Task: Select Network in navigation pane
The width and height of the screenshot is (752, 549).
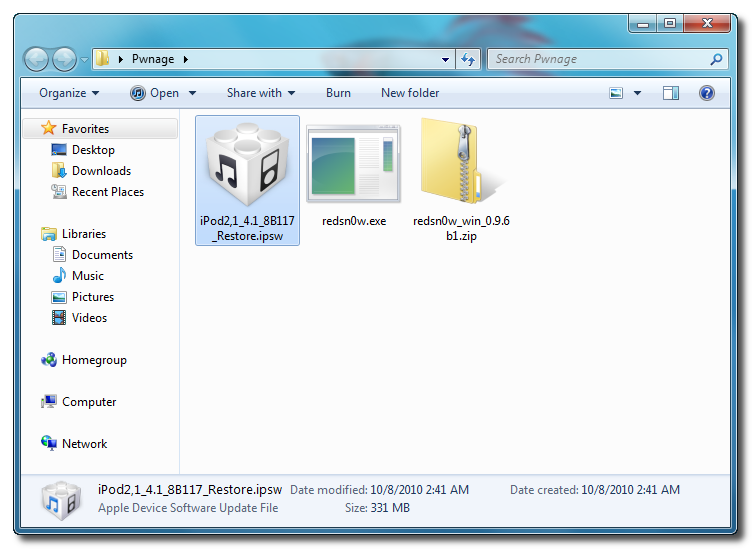Action: point(84,444)
